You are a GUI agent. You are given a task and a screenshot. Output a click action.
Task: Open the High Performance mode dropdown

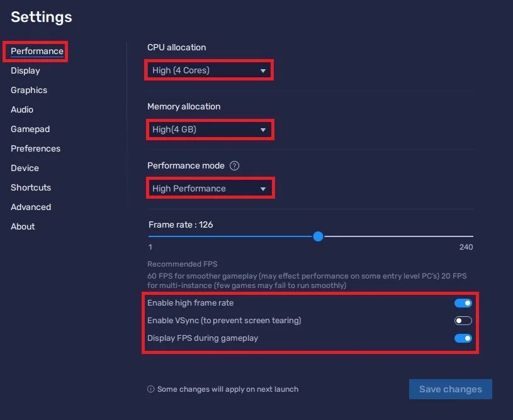click(210, 189)
